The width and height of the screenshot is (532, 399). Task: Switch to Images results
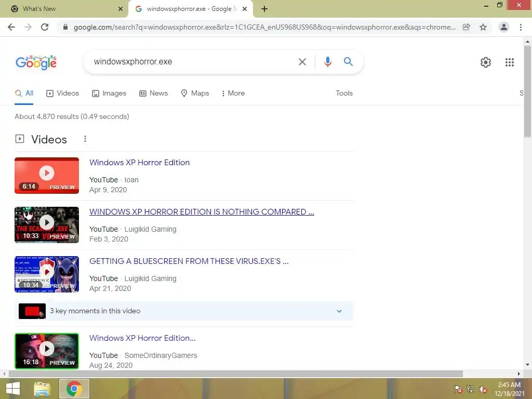[109, 94]
